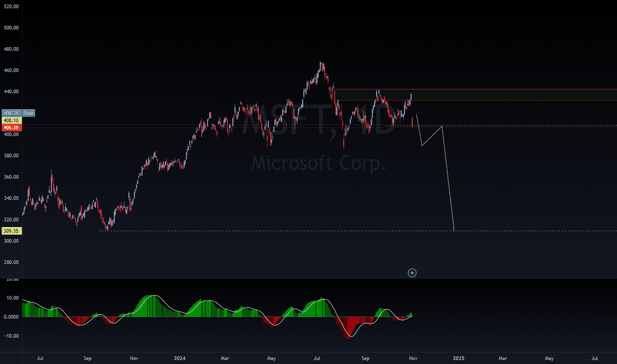This screenshot has height=364, width=617.
Task: Click the "Post" post-market price tag
Action: click(28, 113)
